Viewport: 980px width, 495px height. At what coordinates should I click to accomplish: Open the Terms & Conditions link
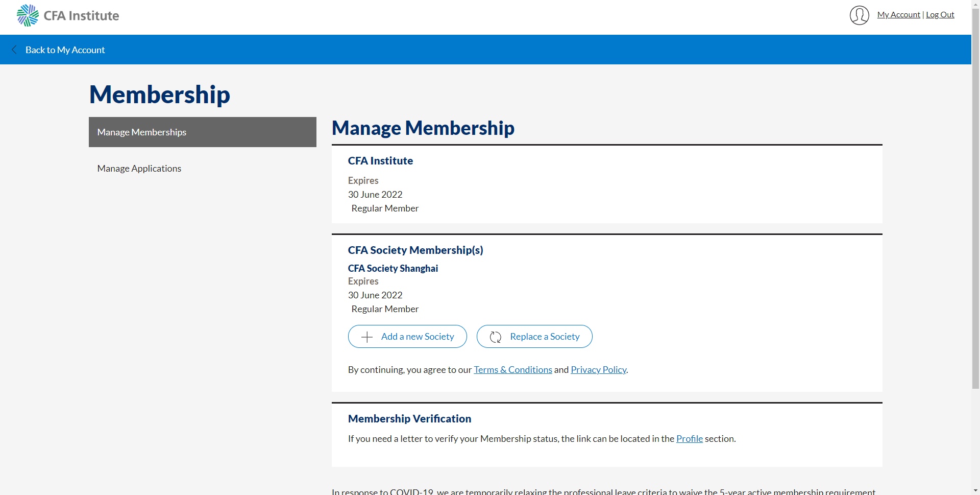pyautogui.click(x=513, y=370)
